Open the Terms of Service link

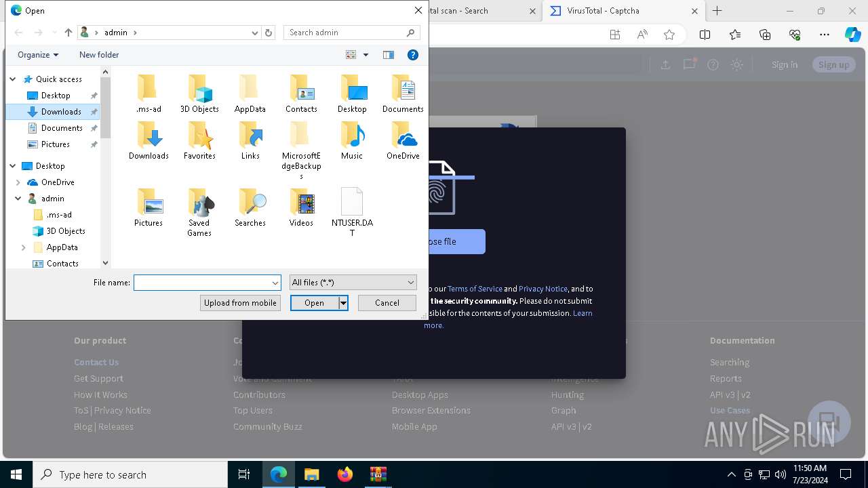475,289
